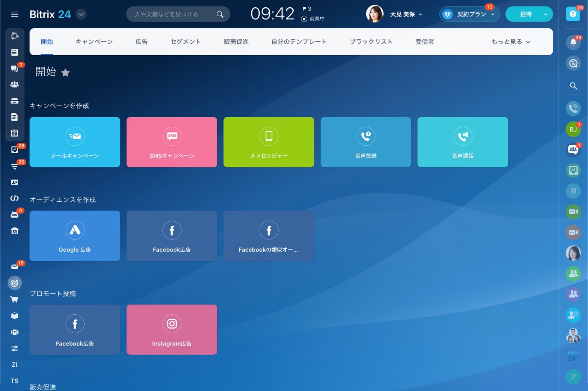588x391 pixels.
Task: Open the workgroups people icon in left sidebar
Action: click(x=15, y=84)
